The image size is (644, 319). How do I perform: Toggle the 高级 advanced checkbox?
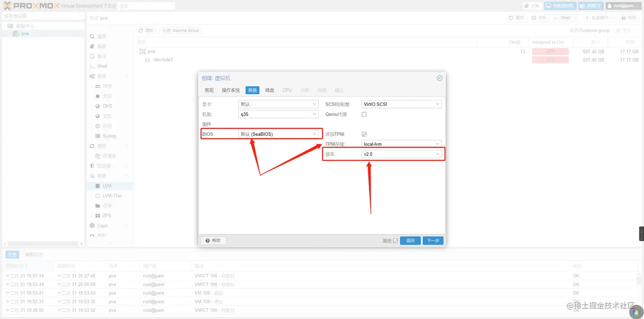[396, 241]
